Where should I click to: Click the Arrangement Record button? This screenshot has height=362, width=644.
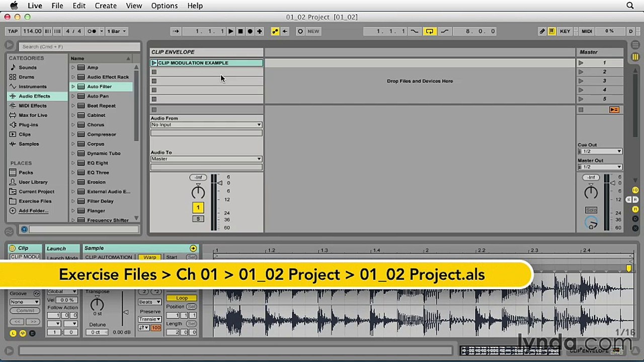point(250,31)
